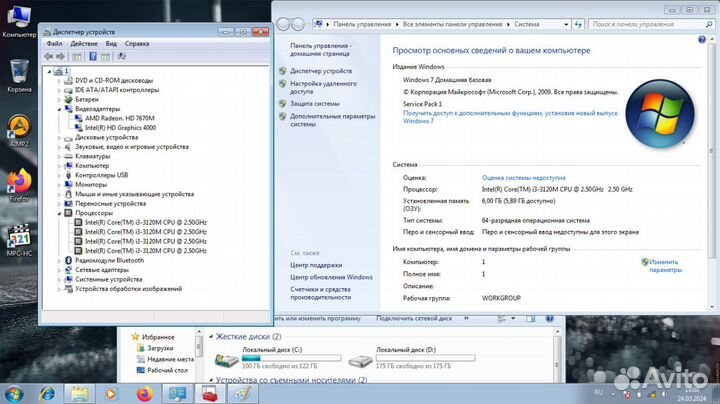The image size is (720, 404).
Task: Open Firefox from the taskbar
Action: (x=145, y=394)
